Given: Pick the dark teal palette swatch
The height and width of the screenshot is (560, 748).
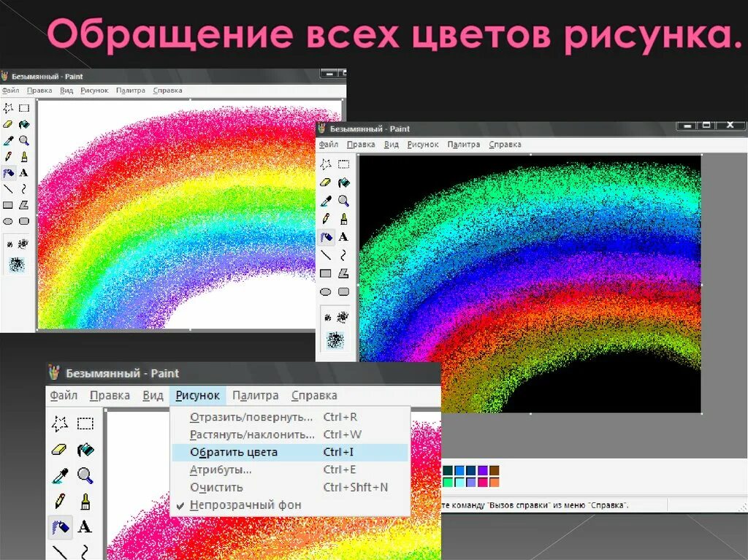Looking at the screenshot, I should pyautogui.click(x=448, y=470).
